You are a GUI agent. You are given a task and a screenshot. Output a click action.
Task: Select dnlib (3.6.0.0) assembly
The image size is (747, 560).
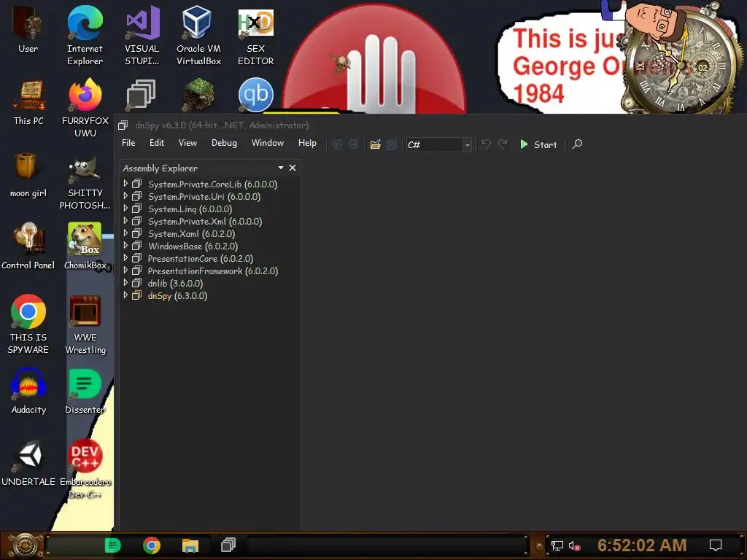pos(175,284)
